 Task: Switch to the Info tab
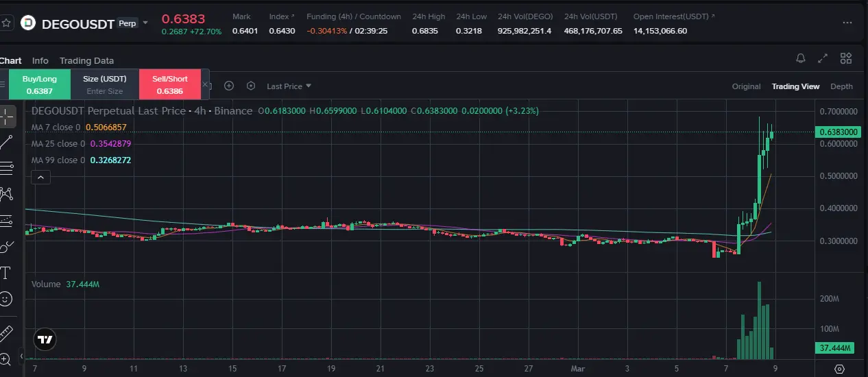pyautogui.click(x=40, y=60)
